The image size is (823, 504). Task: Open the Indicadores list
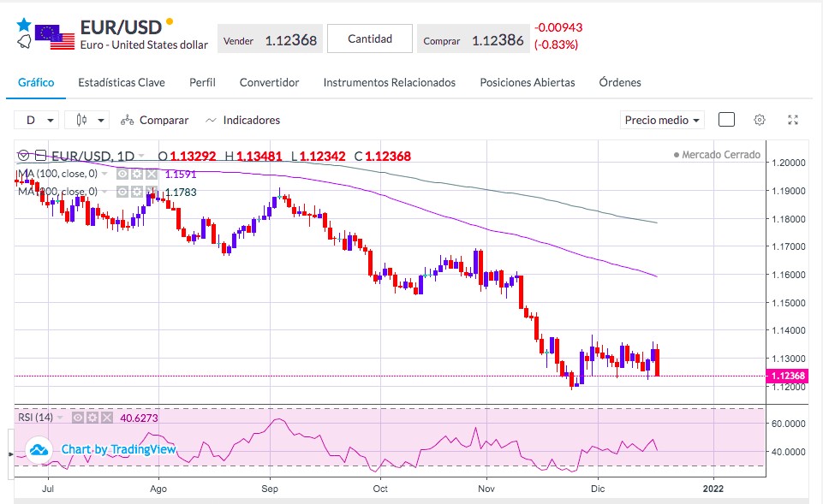point(242,120)
